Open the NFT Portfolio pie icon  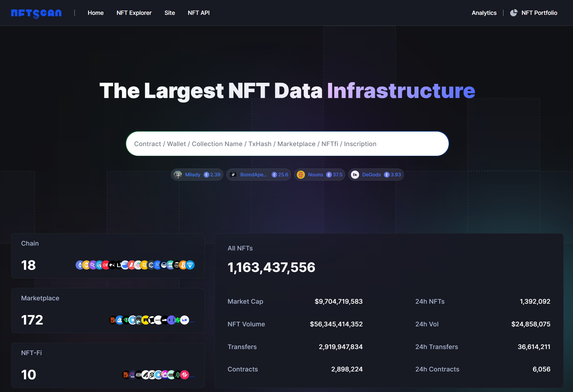(513, 13)
